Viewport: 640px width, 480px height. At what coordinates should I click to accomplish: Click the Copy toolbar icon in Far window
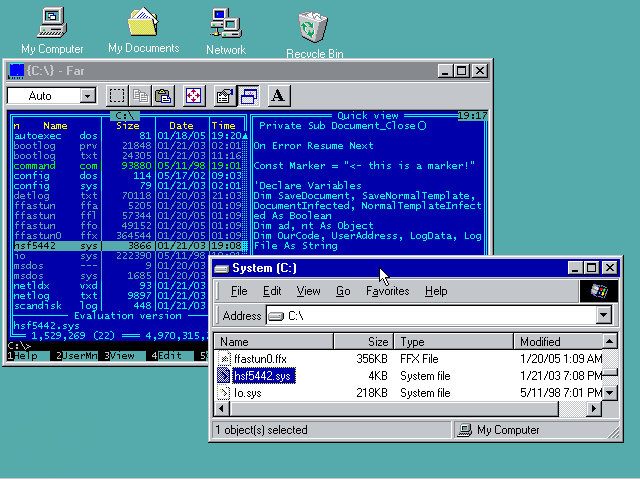140,96
